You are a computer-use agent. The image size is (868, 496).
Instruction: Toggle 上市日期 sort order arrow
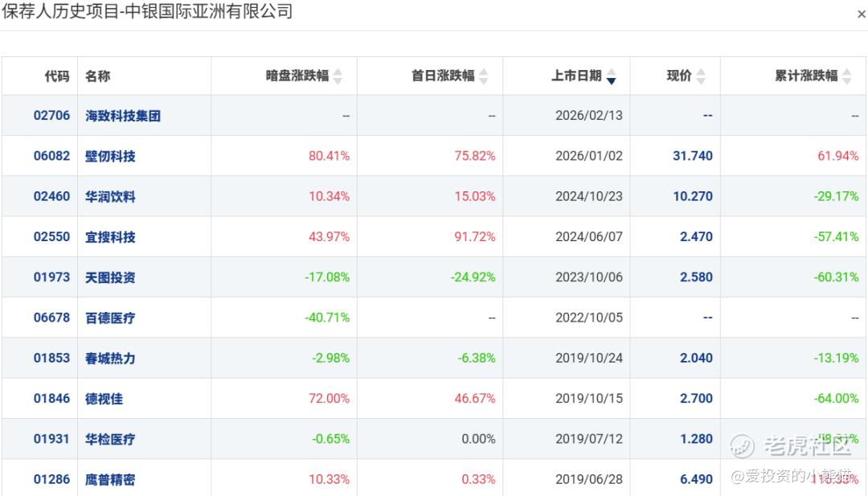click(611, 76)
